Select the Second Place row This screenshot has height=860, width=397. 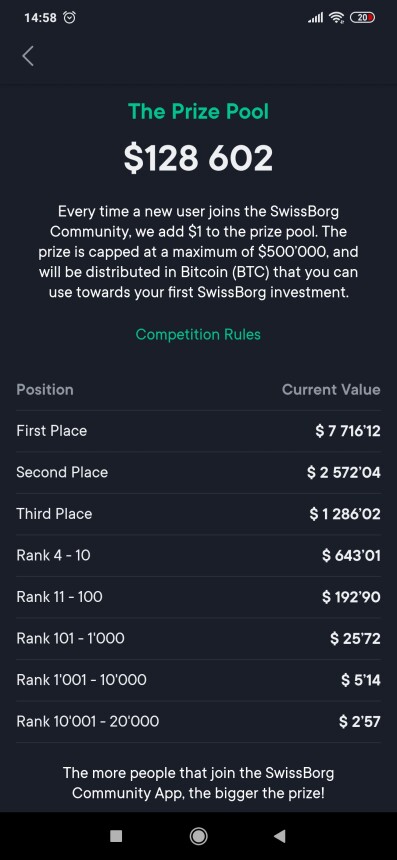click(x=198, y=473)
